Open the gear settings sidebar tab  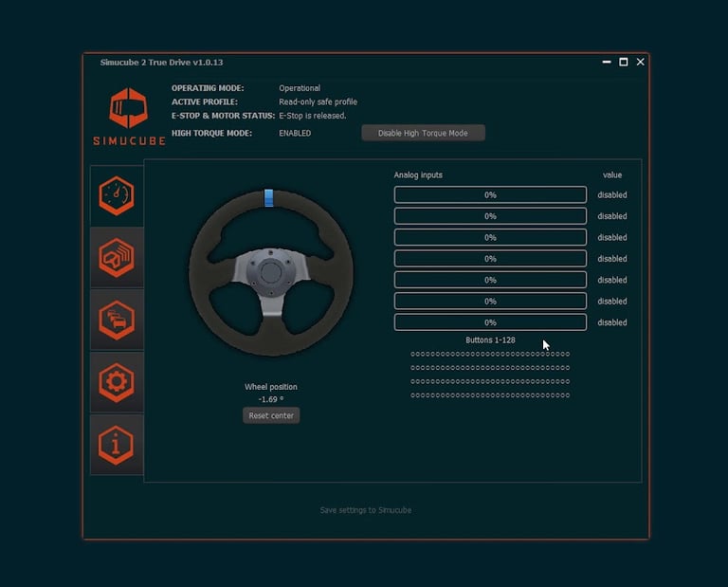pos(117,382)
